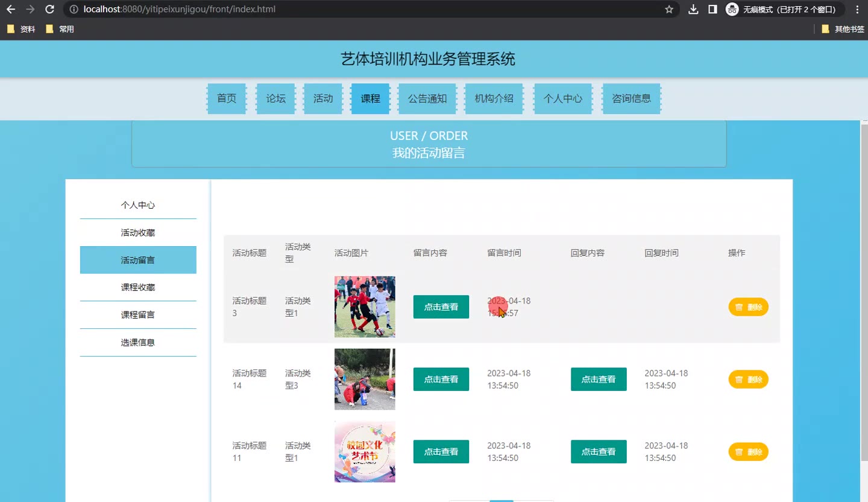The width and height of the screenshot is (868, 502).
Task: Reload the page with browser refresh icon
Action: (50, 9)
